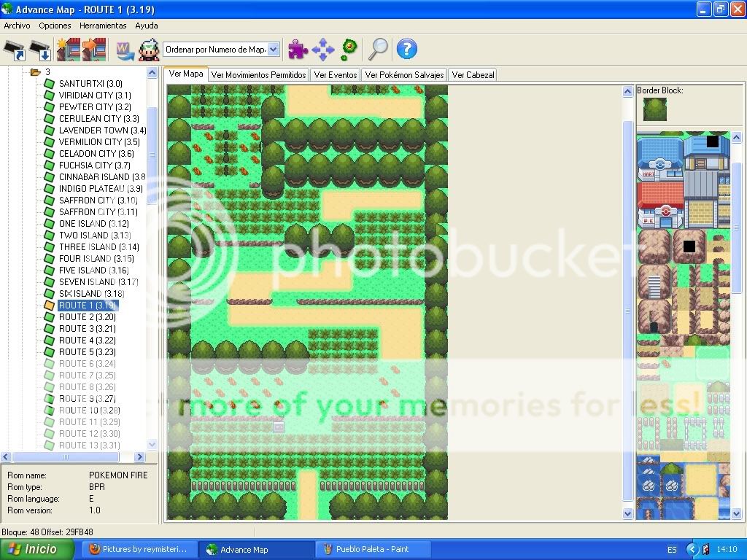Click the trainer sprite toolbar icon
Screen dimensions: 747x560
pyautogui.click(x=149, y=50)
